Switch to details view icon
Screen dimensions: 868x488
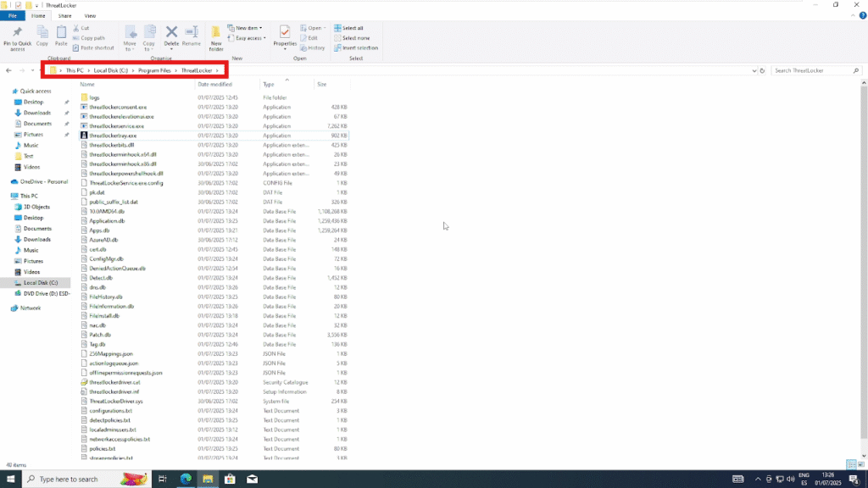pyautogui.click(x=851, y=464)
